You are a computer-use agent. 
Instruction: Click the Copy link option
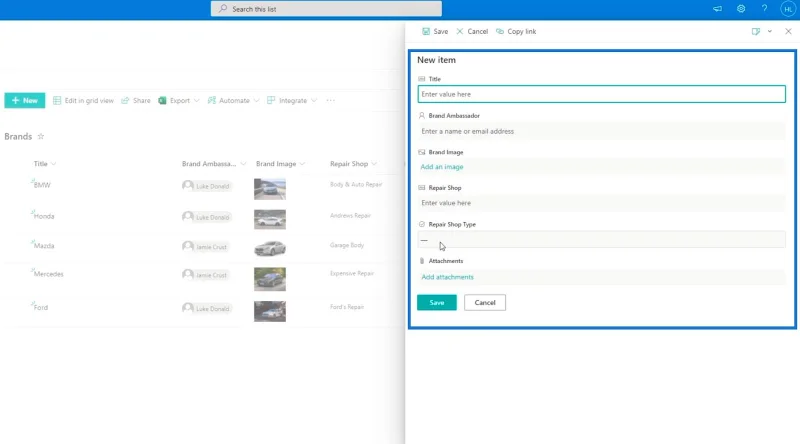tap(516, 31)
